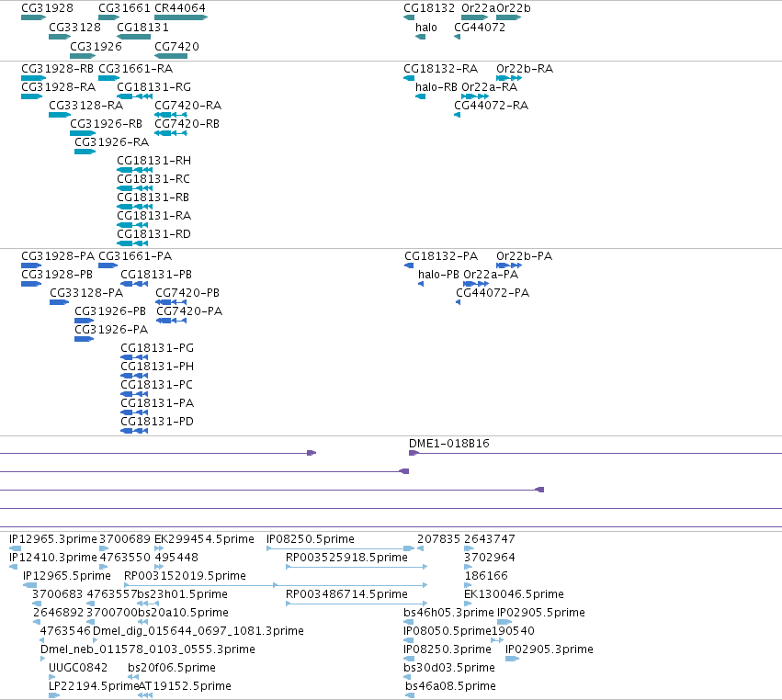Click protein CG33128-PA

tap(86, 293)
